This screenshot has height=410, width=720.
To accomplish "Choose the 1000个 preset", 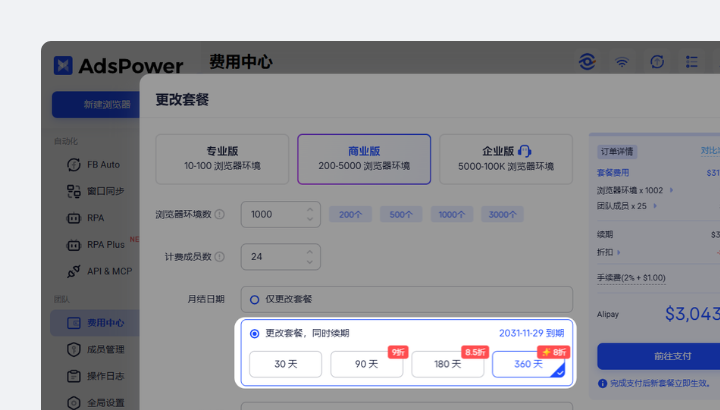I will point(452,214).
